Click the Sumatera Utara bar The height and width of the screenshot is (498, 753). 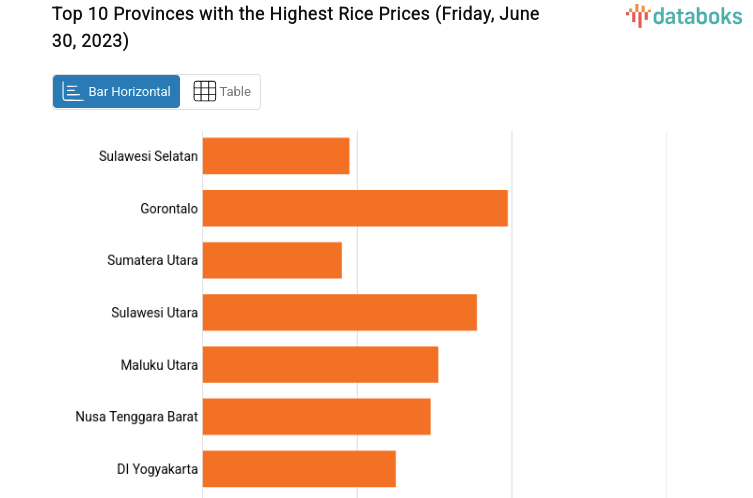(272, 260)
